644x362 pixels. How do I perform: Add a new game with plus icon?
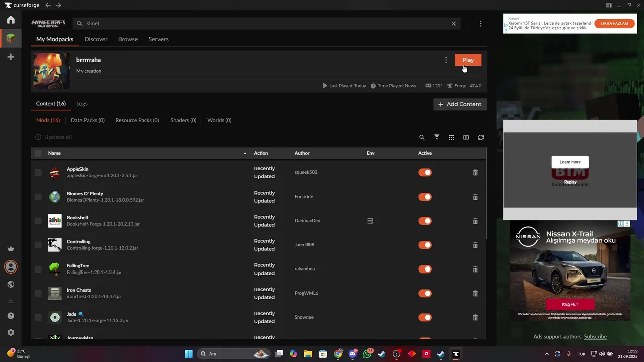coord(11,57)
